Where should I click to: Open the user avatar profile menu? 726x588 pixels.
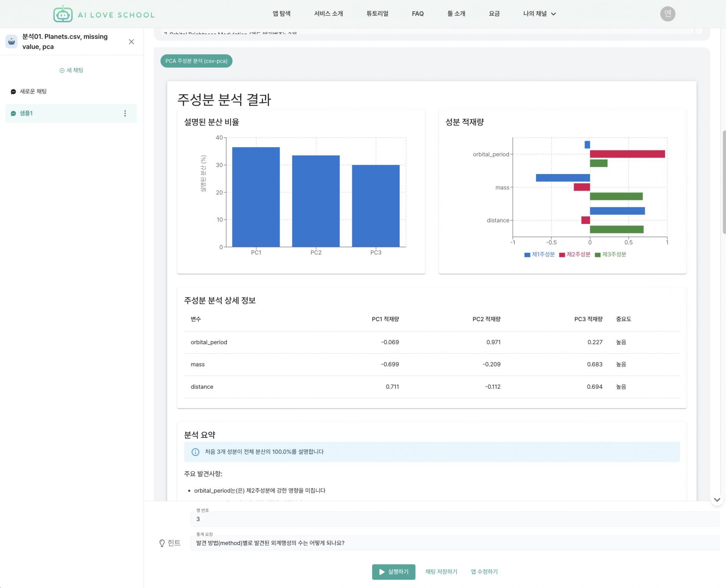tap(667, 14)
